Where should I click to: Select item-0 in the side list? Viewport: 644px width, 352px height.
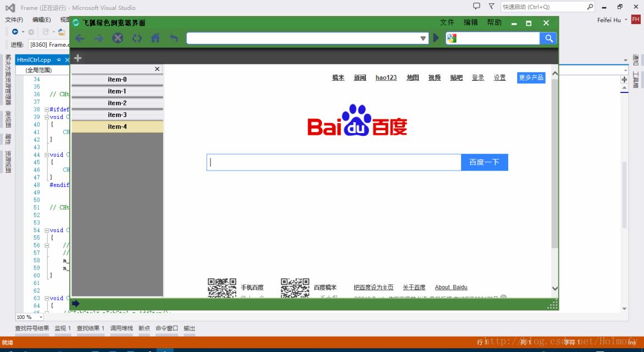[118, 79]
